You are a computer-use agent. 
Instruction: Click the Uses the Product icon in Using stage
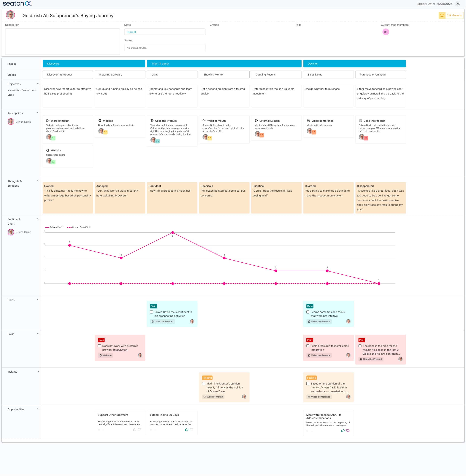(152, 121)
